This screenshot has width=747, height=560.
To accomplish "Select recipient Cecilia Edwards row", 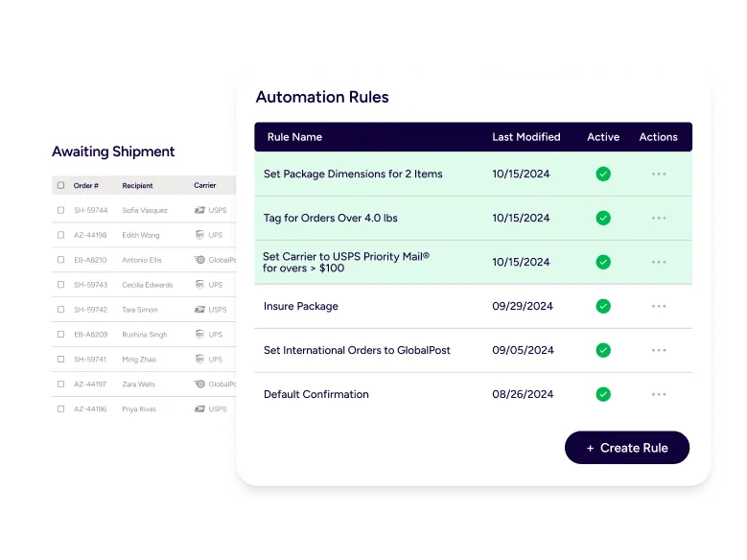I will pos(148,285).
